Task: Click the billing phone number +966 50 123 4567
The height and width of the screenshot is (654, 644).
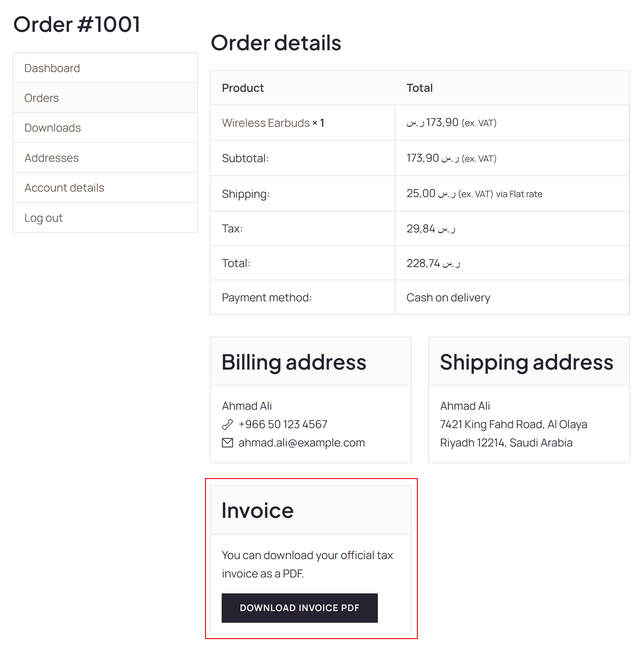Action: (x=283, y=424)
